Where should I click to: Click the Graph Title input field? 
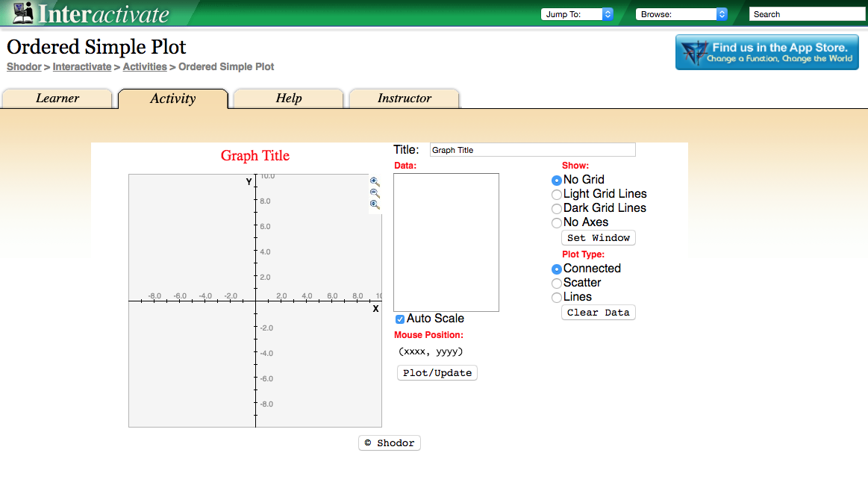point(532,149)
